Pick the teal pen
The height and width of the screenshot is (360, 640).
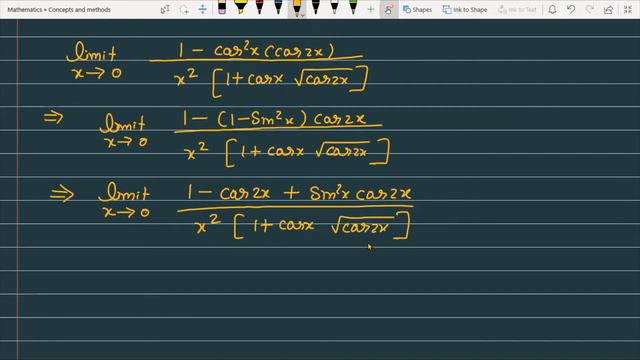pos(278,8)
